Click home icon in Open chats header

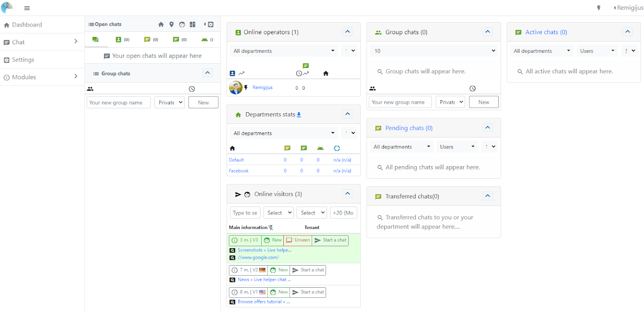click(161, 25)
